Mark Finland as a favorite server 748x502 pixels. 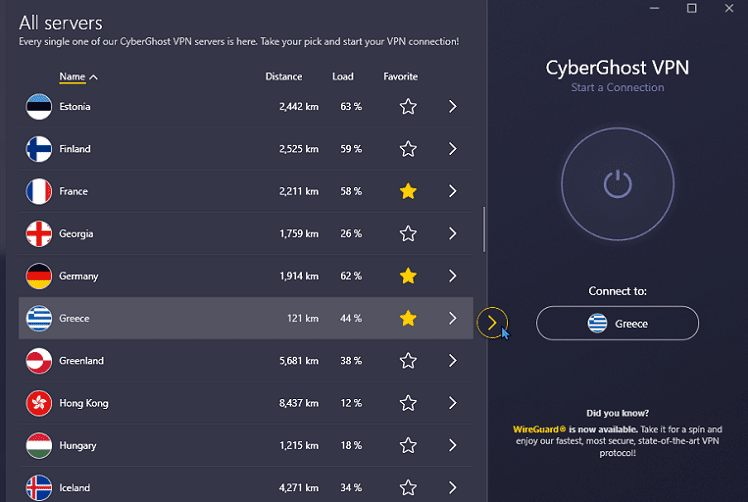(x=408, y=149)
